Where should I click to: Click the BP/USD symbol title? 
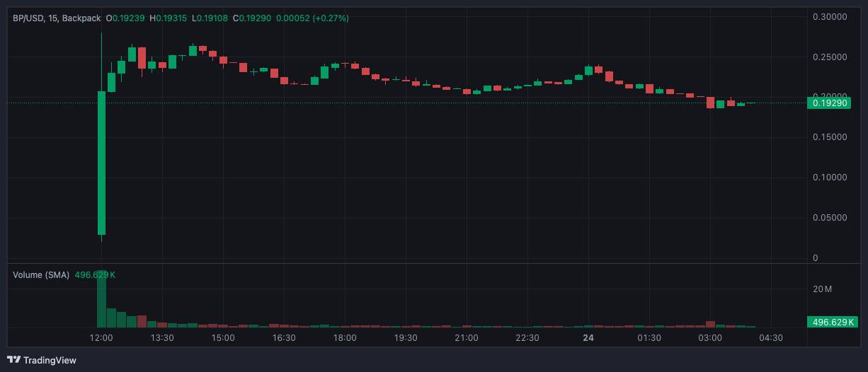(x=28, y=18)
